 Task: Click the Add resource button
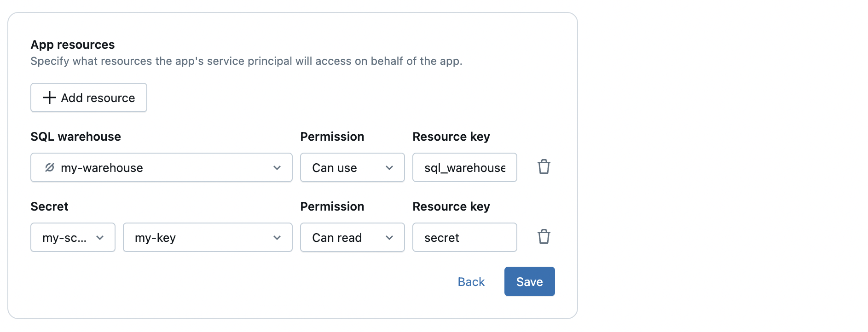coord(88,97)
